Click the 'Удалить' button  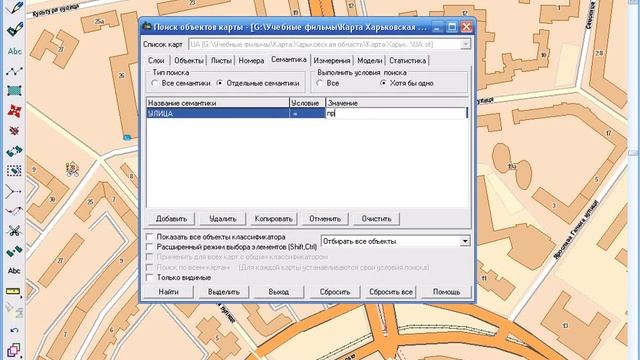coord(222,219)
